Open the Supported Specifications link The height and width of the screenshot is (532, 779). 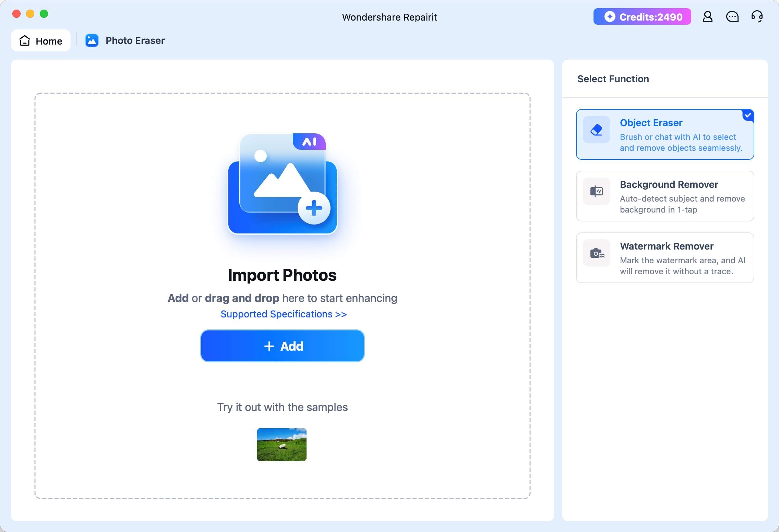284,314
